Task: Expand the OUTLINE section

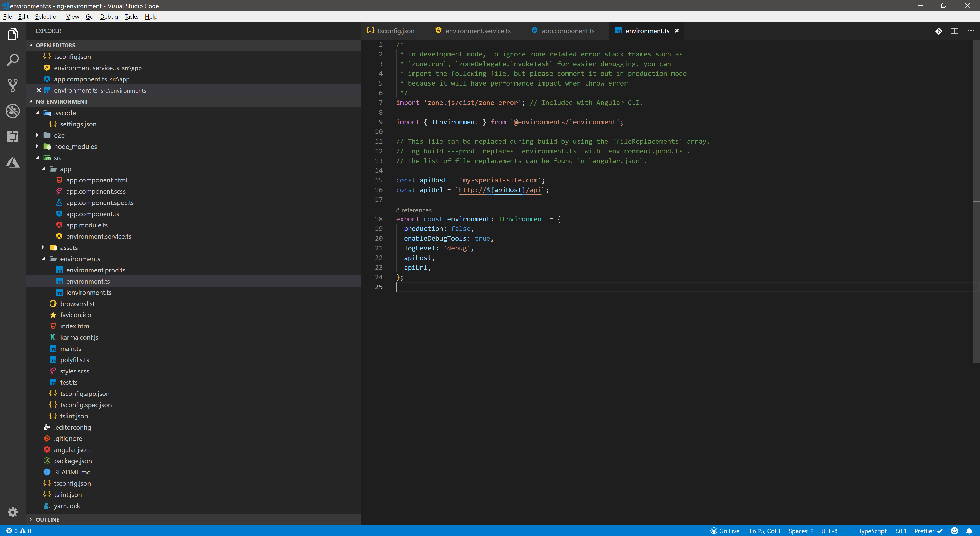Action: point(47,520)
